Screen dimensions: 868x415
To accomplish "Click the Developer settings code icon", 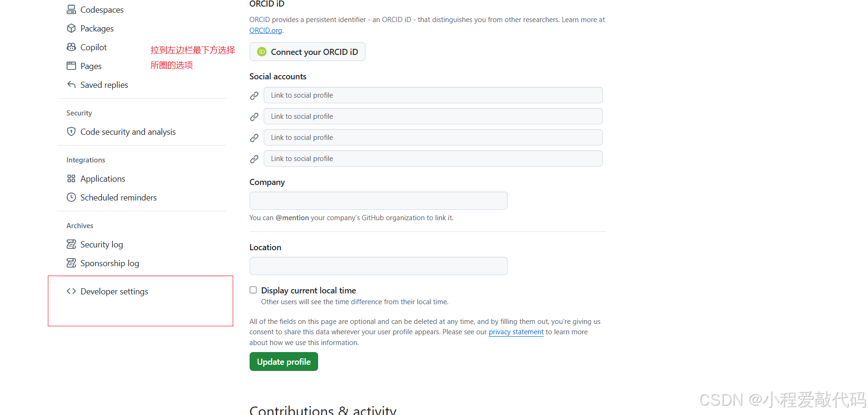I will pos(71,291).
